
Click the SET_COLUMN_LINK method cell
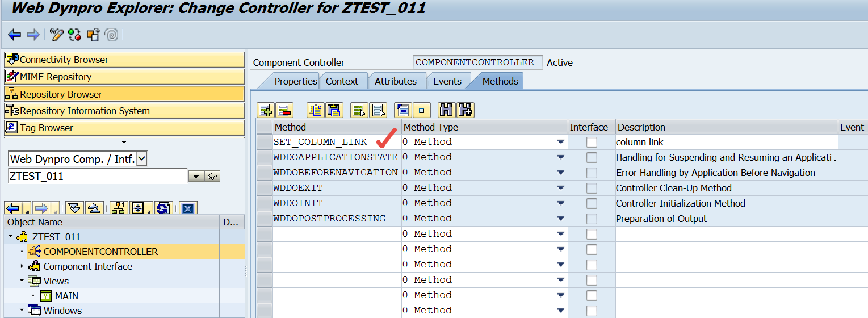337,142
